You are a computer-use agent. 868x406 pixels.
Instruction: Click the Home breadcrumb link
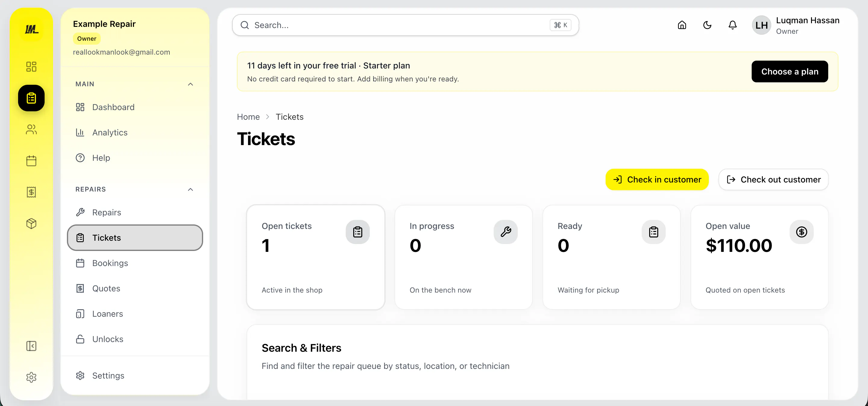point(248,117)
